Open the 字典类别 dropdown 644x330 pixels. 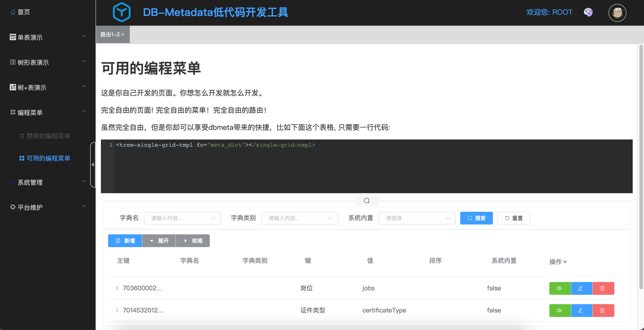(x=299, y=218)
